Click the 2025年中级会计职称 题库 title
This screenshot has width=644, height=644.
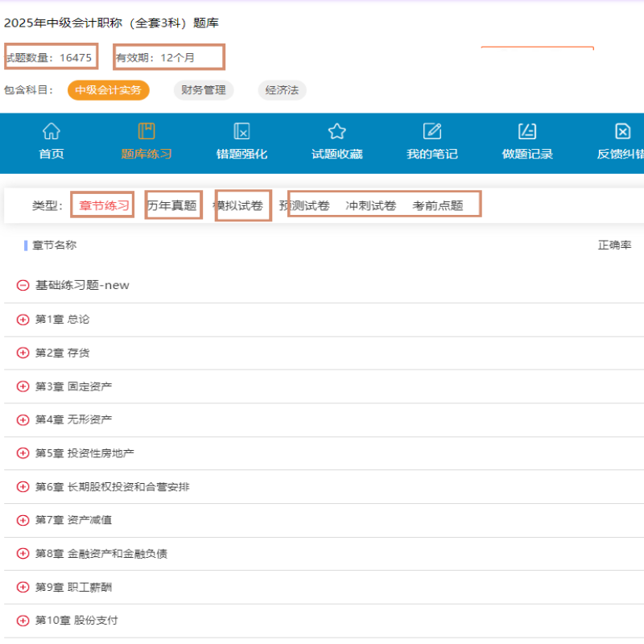(111, 23)
